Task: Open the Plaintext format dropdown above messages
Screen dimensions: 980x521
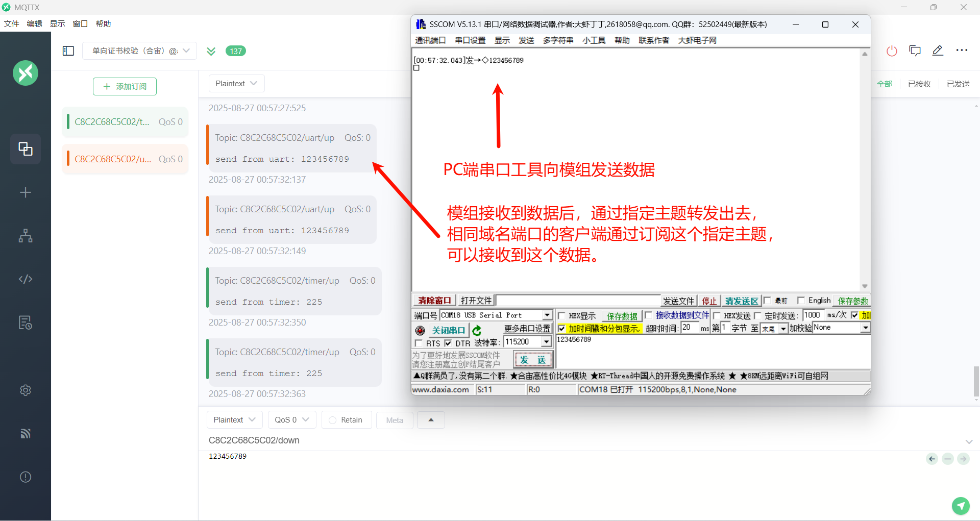Action: 237,83
